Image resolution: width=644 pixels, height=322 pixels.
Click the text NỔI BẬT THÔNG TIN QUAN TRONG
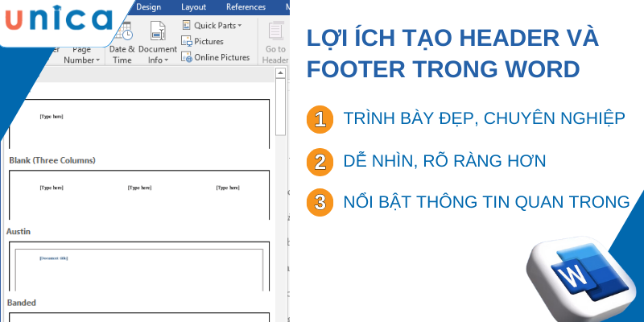click(x=487, y=202)
